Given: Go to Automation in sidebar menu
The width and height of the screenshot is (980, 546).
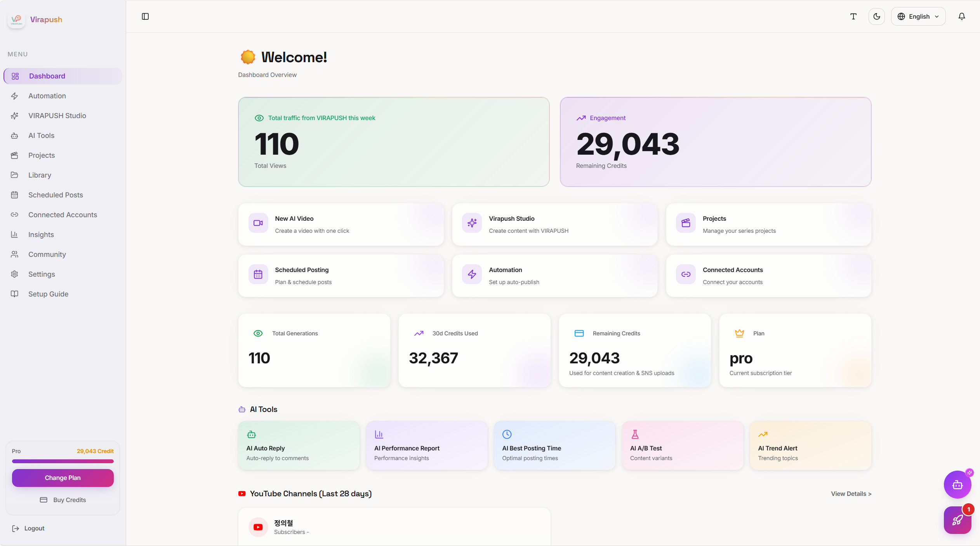Looking at the screenshot, I should coord(47,96).
